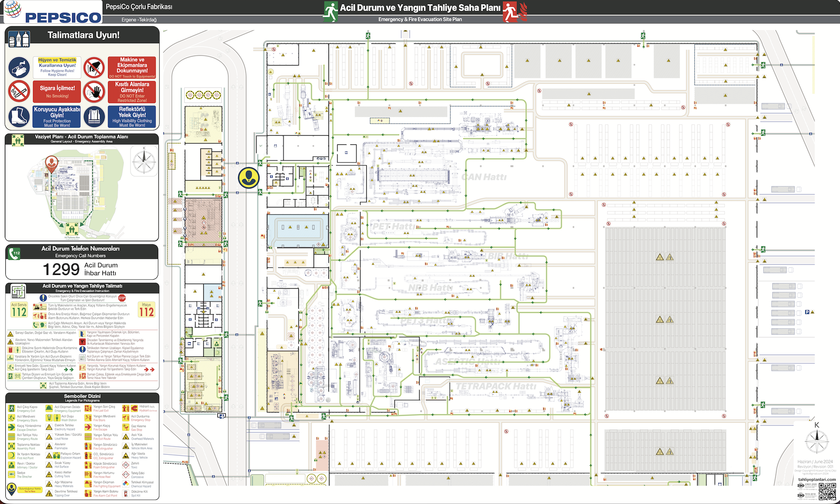This screenshot has height=504, width=840.
Task: Click the green 112 phone icon
Action: coord(14,253)
